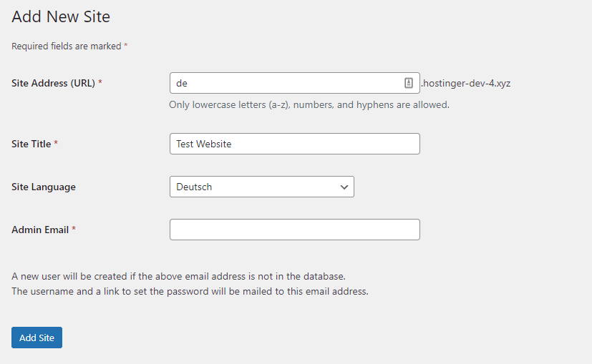Click the blue Add Site button
This screenshot has height=364, width=592.
click(x=37, y=338)
